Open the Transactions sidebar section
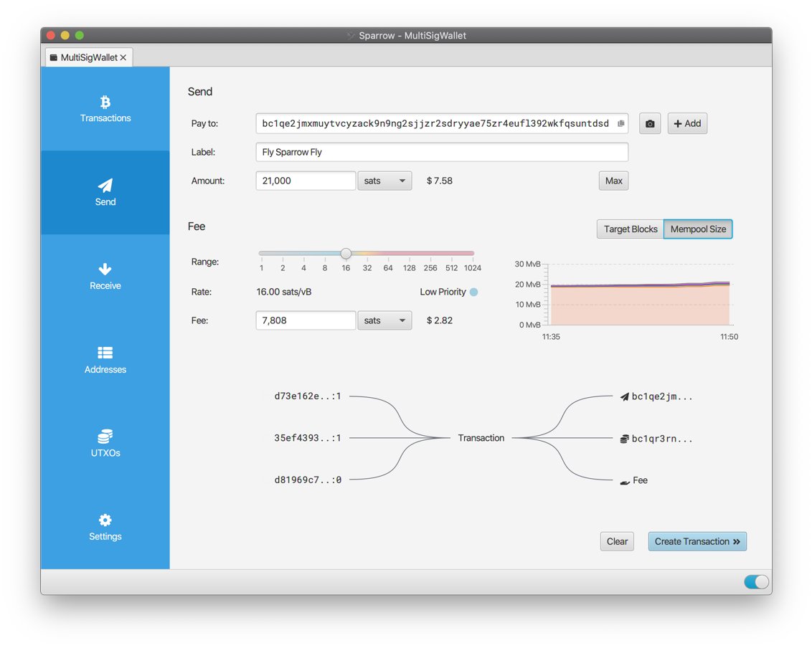812x648 pixels. click(x=105, y=109)
